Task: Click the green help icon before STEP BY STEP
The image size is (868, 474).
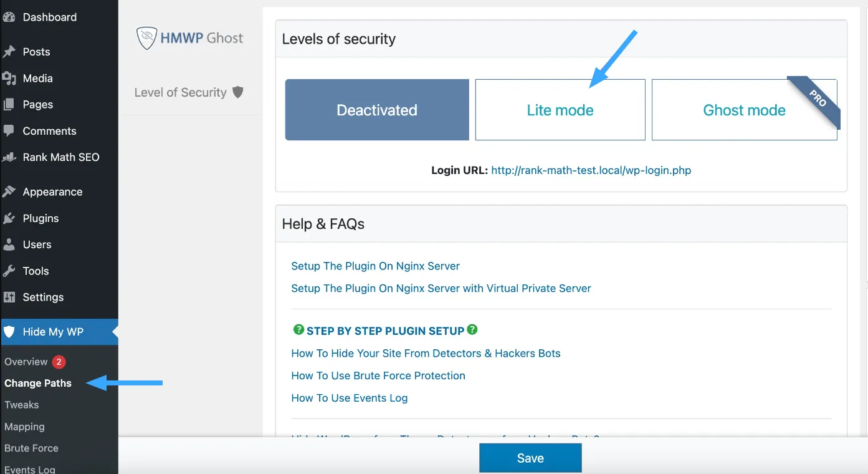Action: [x=298, y=330]
